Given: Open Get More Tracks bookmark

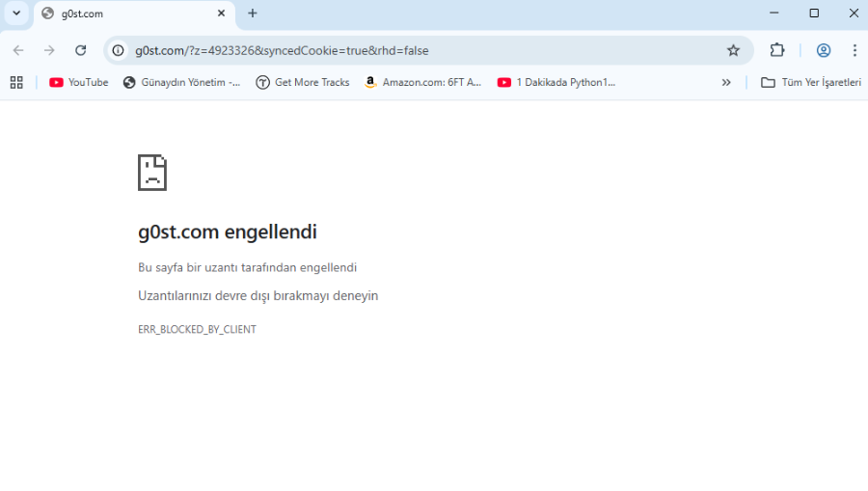Looking at the screenshot, I should (x=302, y=83).
